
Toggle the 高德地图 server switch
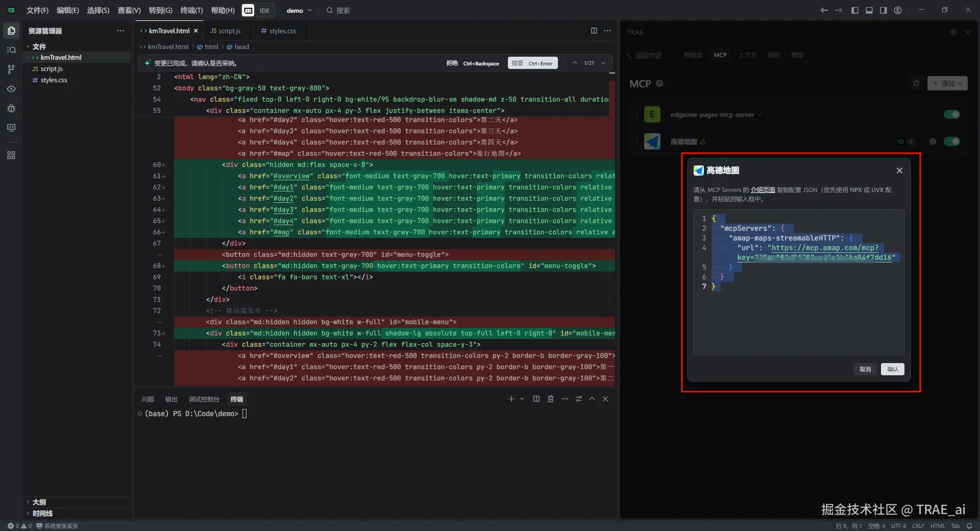[x=952, y=141]
